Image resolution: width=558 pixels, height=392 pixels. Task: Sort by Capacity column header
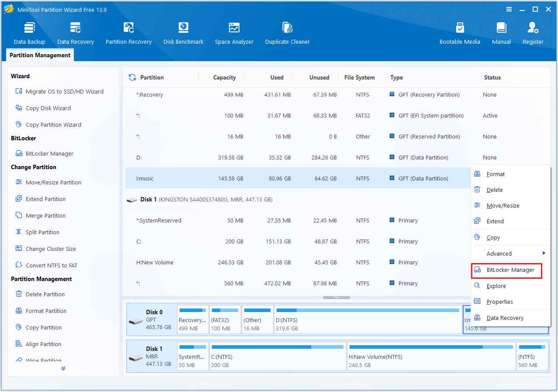(224, 77)
